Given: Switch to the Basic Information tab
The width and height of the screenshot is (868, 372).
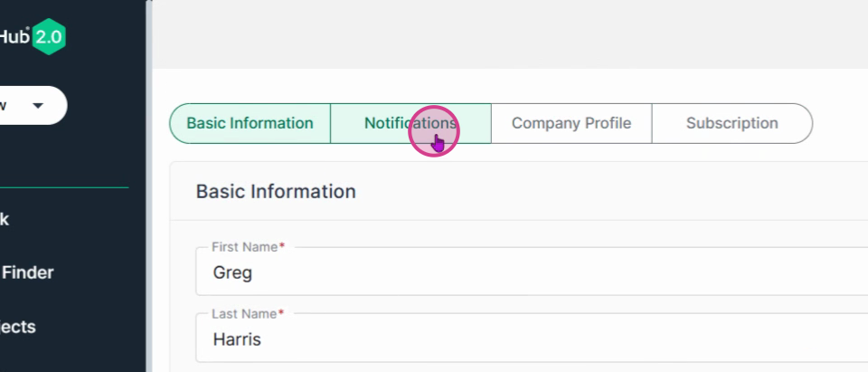Looking at the screenshot, I should pos(250,123).
